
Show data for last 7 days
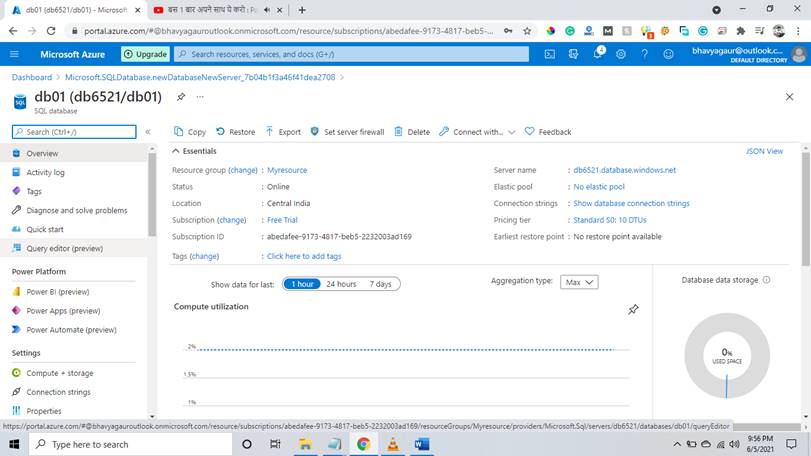coord(380,284)
